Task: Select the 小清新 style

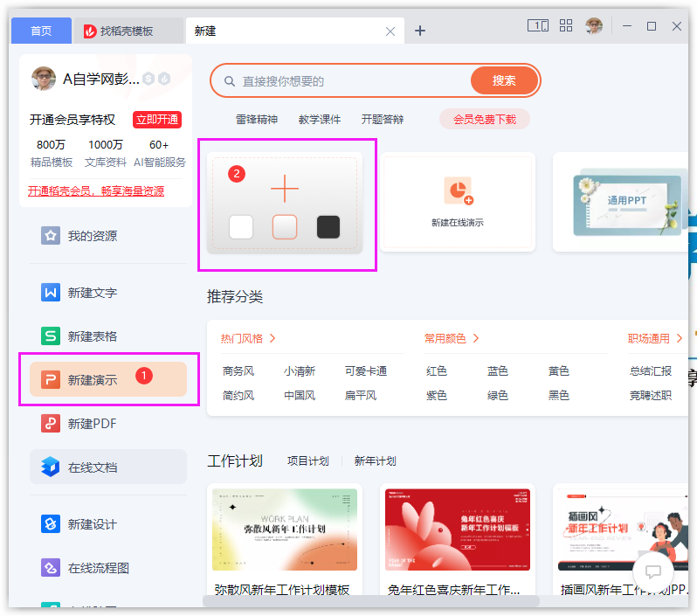Action: point(300,371)
